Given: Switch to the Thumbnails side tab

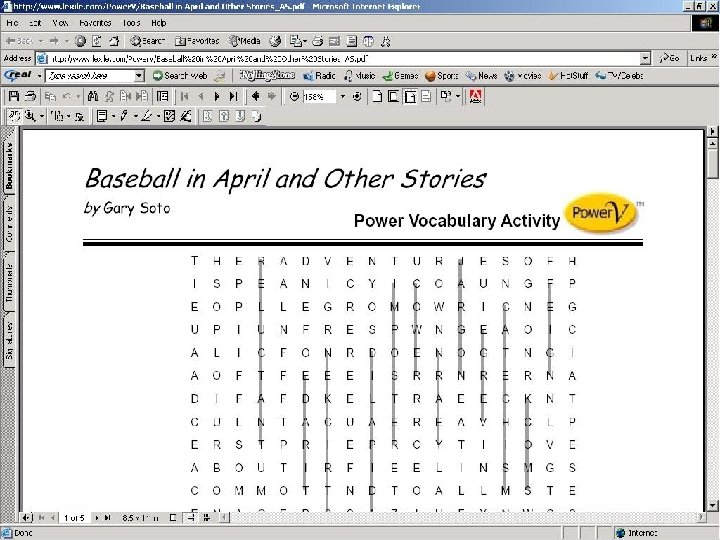Looking at the screenshot, I should point(9,282).
